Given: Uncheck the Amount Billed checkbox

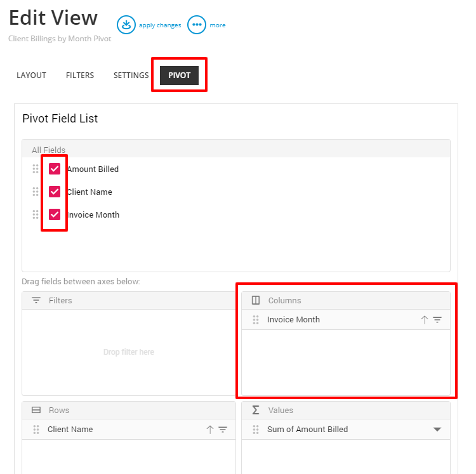Looking at the screenshot, I should tap(55, 169).
